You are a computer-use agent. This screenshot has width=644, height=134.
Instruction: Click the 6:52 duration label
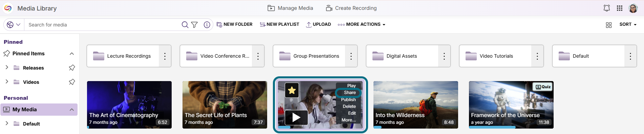[x=163, y=122]
